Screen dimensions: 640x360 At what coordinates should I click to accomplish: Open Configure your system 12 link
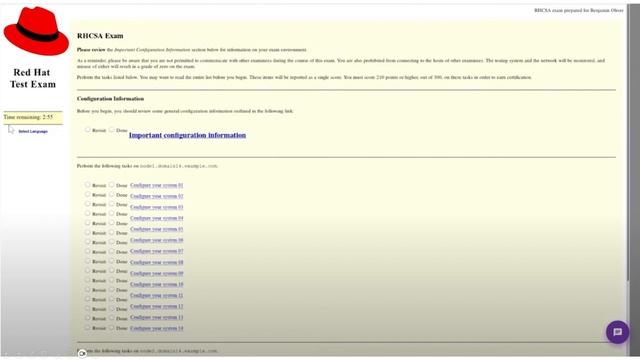pos(157,307)
